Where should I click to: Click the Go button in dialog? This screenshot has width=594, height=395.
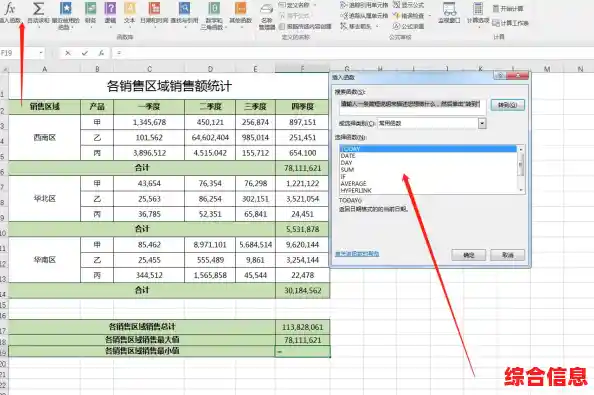point(508,105)
